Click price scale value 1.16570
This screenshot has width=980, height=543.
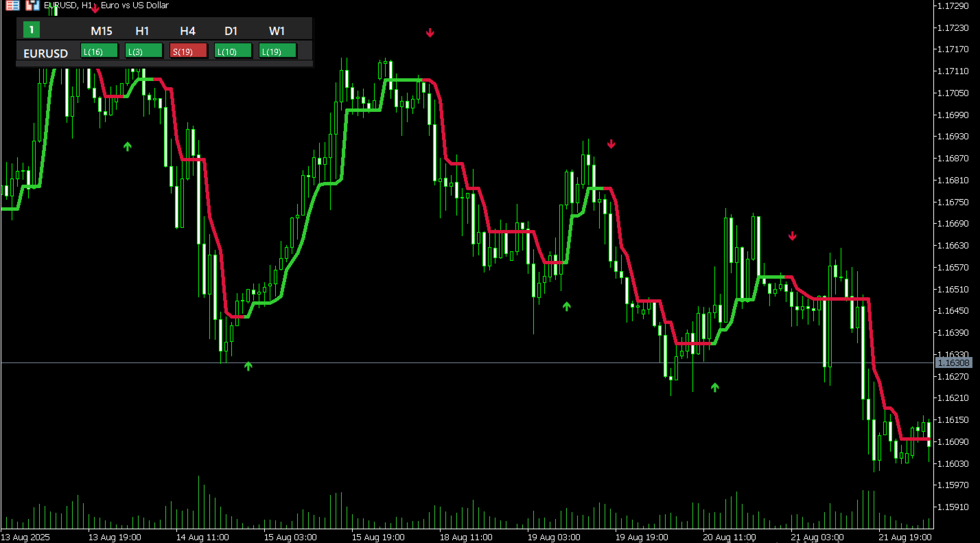click(x=952, y=267)
